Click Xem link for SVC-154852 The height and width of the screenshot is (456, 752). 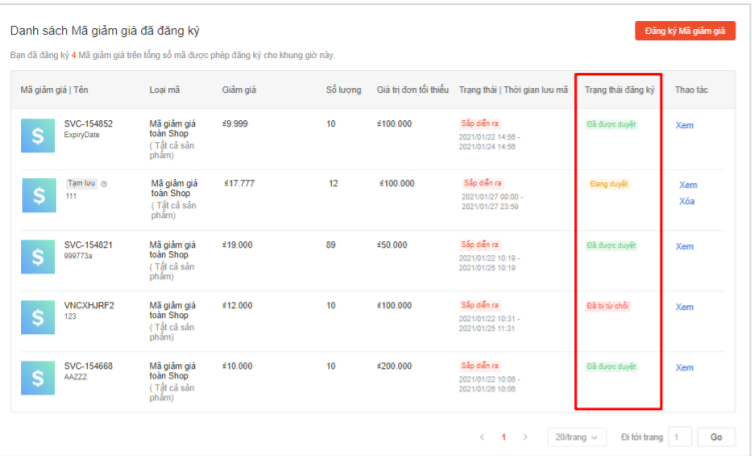coord(684,125)
